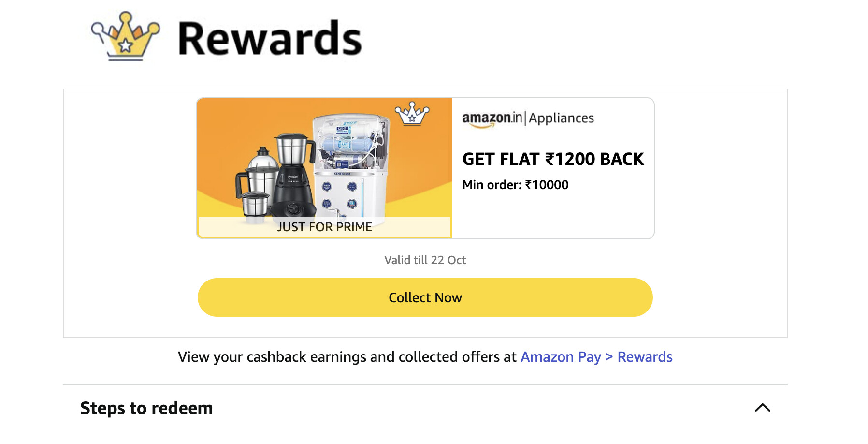Click blank space below the Min order text
This screenshot has width=868, height=444.
coord(553,215)
